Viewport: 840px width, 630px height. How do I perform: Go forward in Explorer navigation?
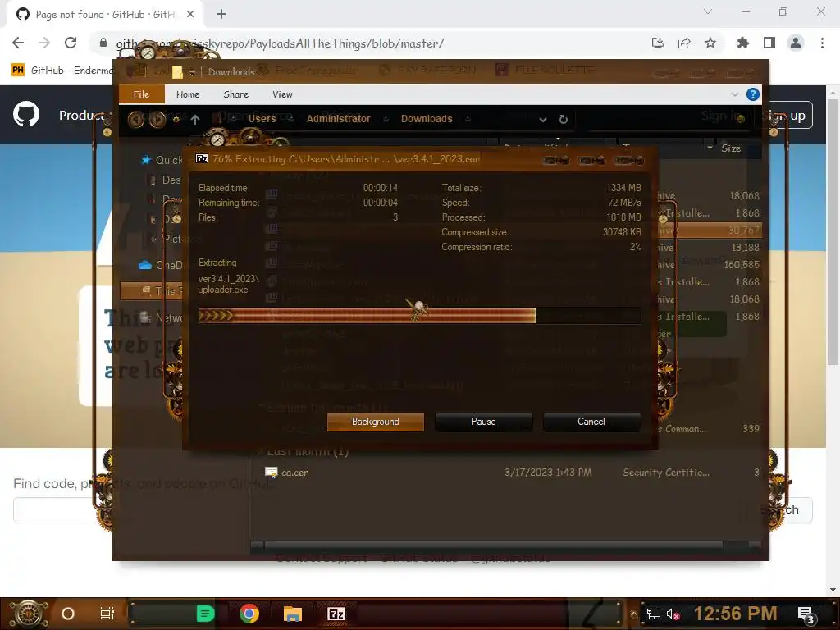(x=157, y=119)
